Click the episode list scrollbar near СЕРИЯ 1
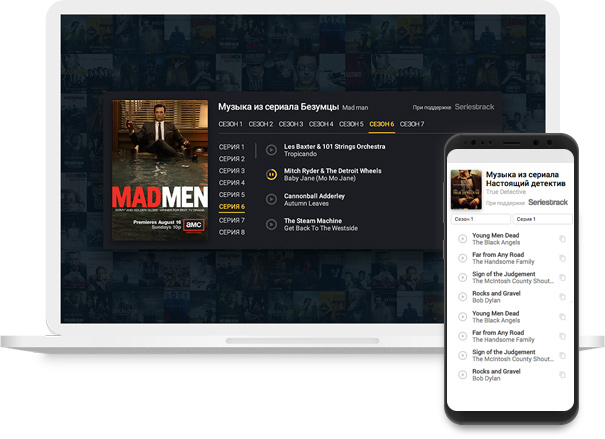 (258, 150)
